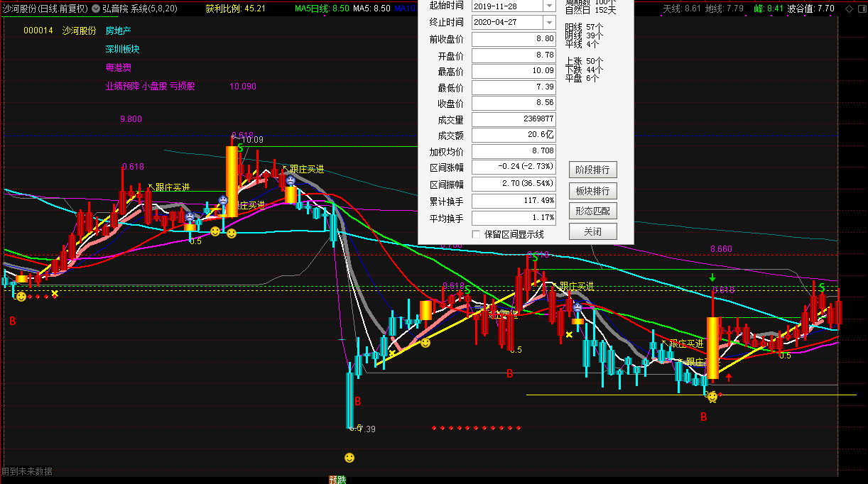Click the 地线: 7.79 readout
Screen dimensions: 868x484
click(x=725, y=9)
